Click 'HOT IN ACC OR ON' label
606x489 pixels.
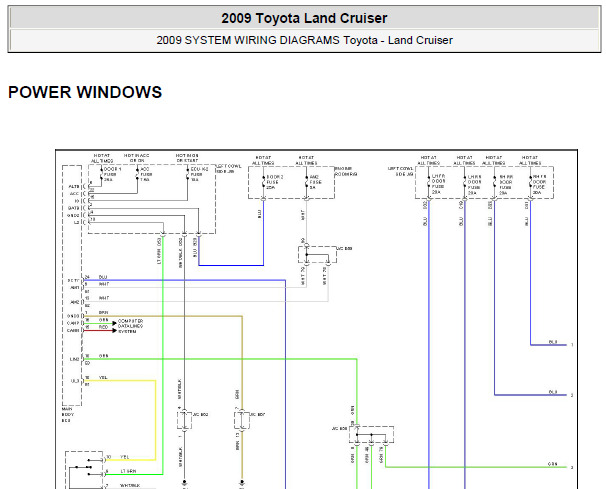pyautogui.click(x=136, y=158)
